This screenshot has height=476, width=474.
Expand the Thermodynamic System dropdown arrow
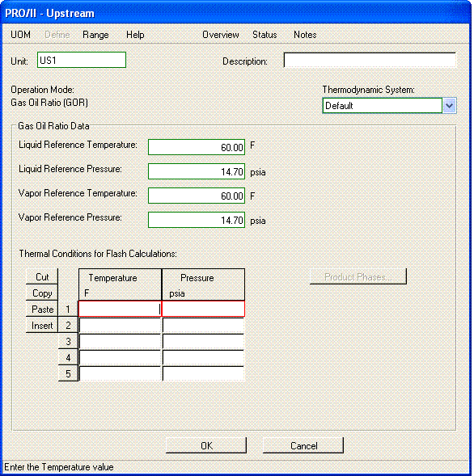pos(450,106)
